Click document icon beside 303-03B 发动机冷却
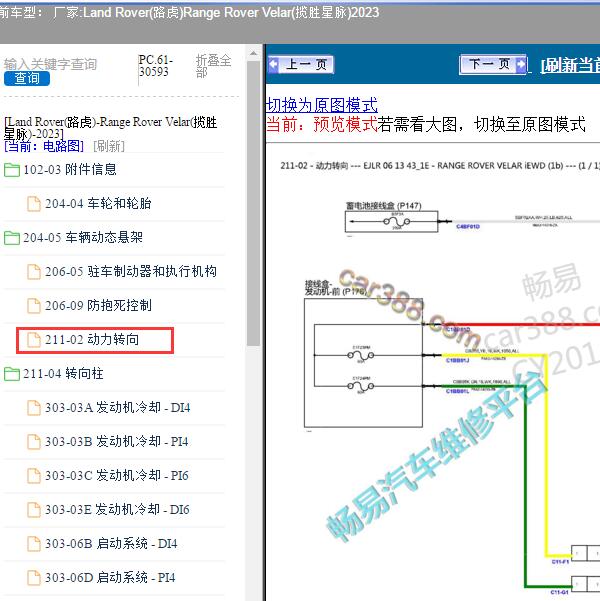 tap(34, 442)
